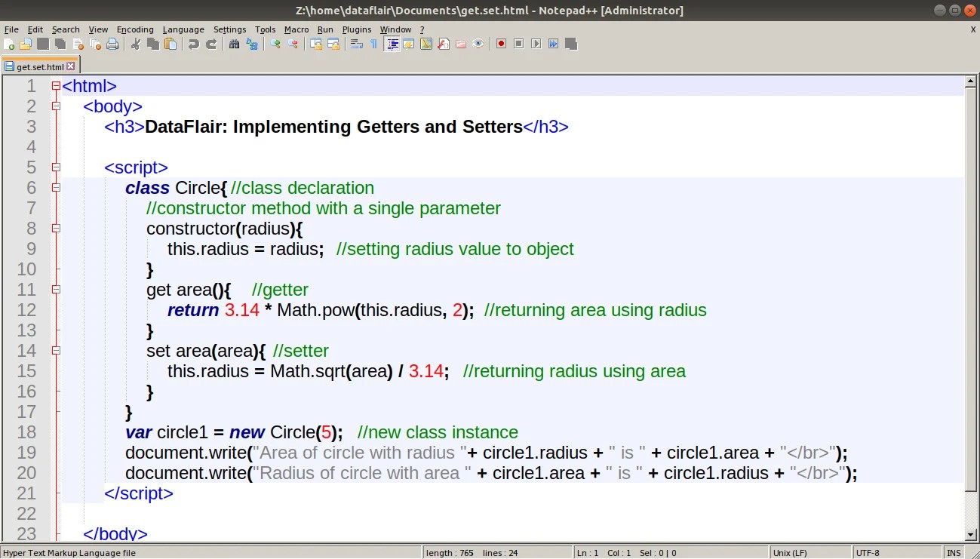Open the Edit menu

coord(35,29)
